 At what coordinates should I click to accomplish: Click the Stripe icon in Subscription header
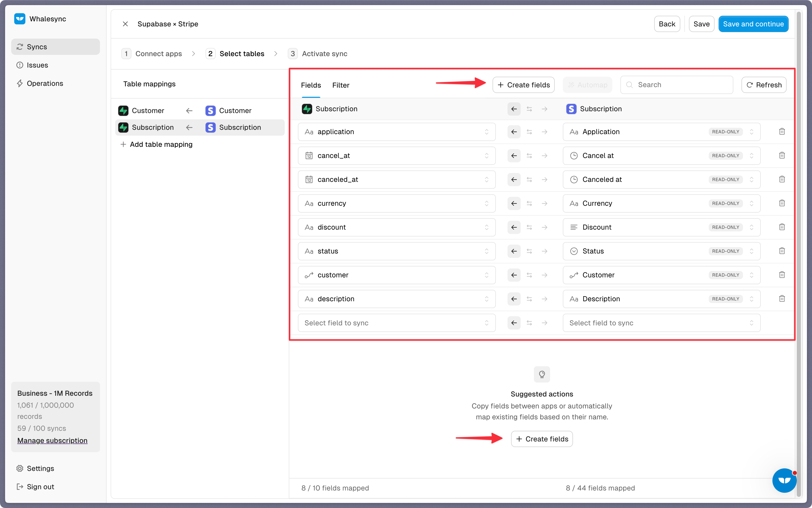click(x=571, y=109)
